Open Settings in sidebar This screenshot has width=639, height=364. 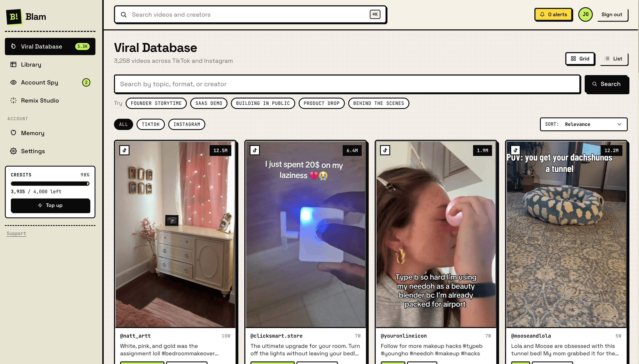point(50,151)
